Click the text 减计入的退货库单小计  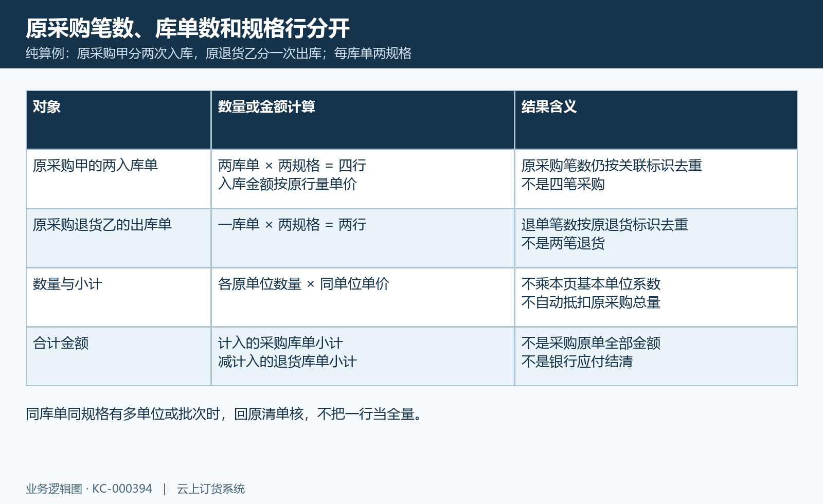tap(288, 362)
